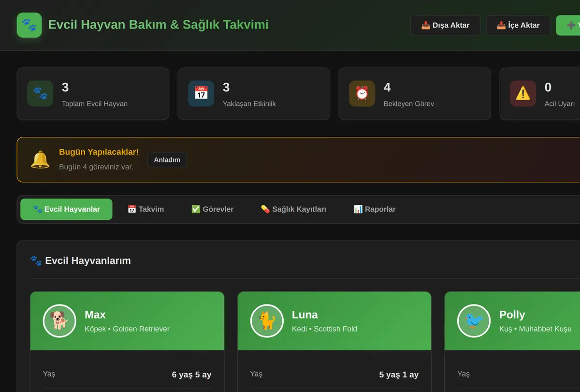580x392 pixels.
Task: Click Luna's age value 5 yaş 1 ay
Action: (x=399, y=375)
